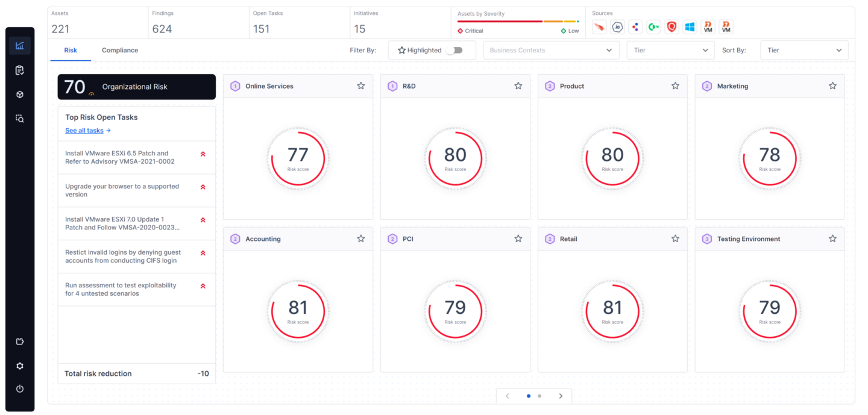The height and width of the screenshot is (415, 868).
Task: Open the tasks clipboard icon in sidebar
Action: pos(20,70)
